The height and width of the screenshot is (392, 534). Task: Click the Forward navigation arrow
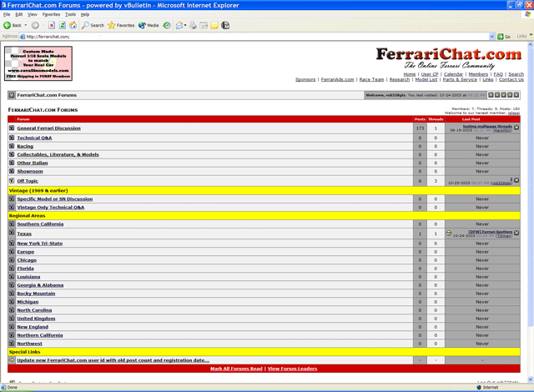pos(35,25)
